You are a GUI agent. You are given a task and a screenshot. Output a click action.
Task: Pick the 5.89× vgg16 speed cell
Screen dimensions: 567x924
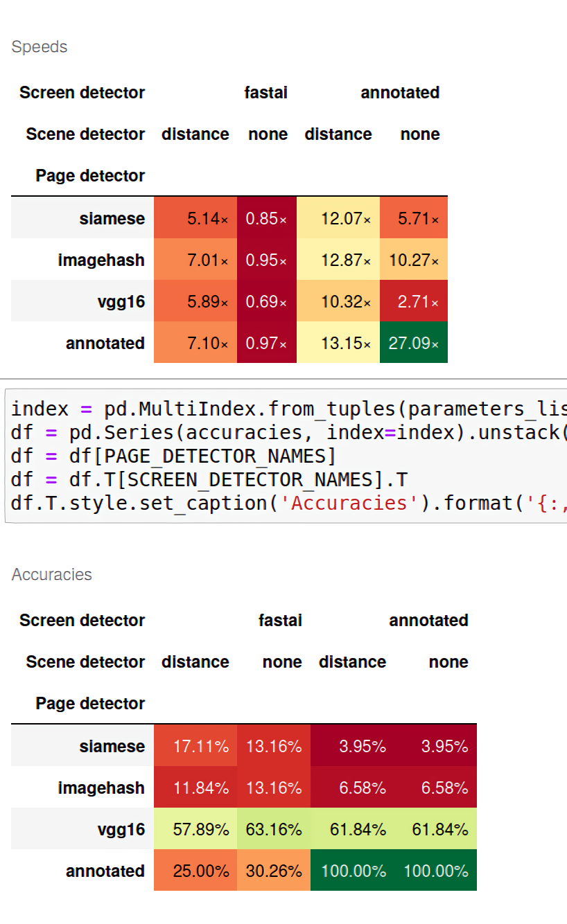[195, 301]
